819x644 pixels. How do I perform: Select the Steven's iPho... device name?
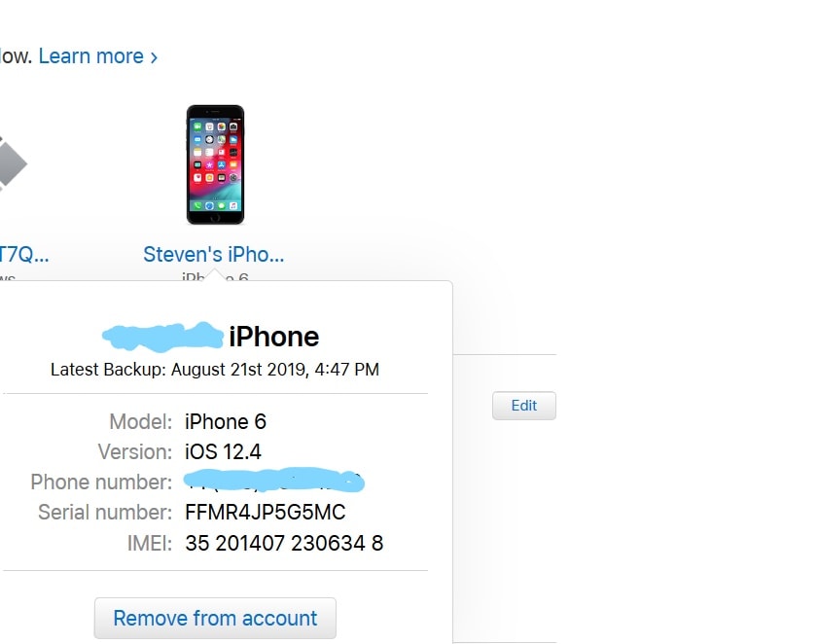click(214, 254)
